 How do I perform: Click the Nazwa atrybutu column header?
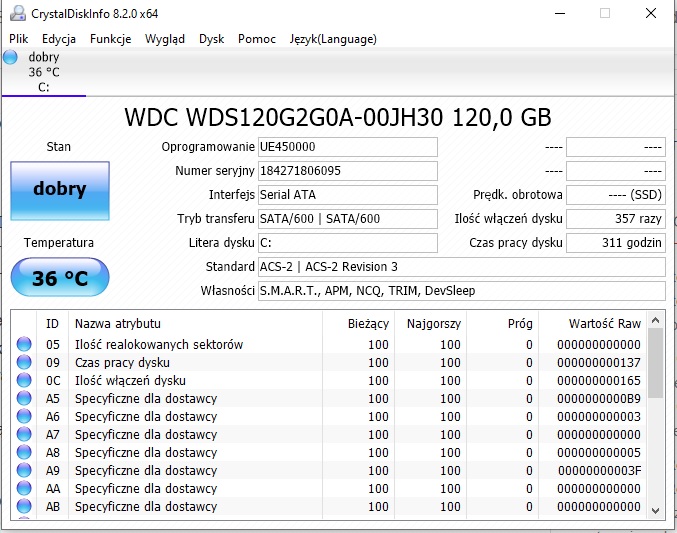pos(195,324)
